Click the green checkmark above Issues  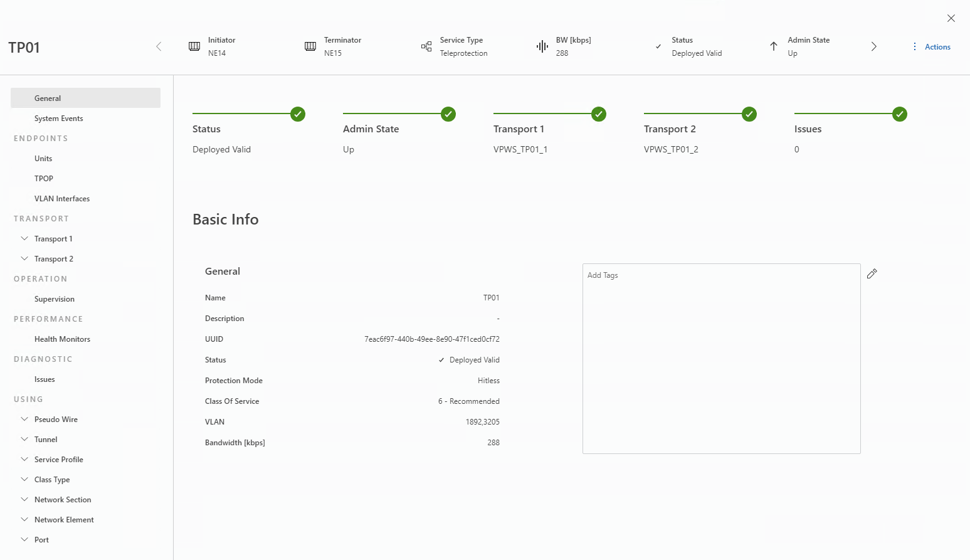point(900,114)
